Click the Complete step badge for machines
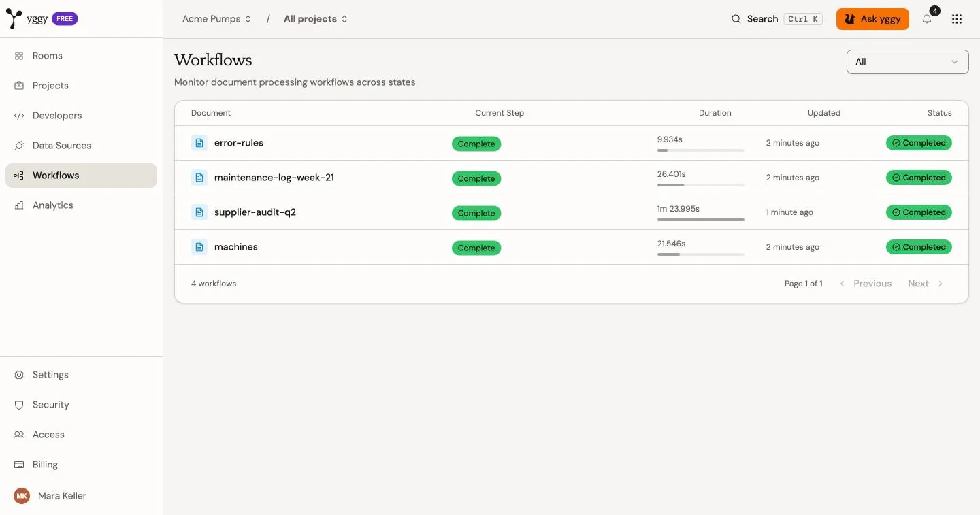Image resolution: width=980 pixels, height=515 pixels. [x=476, y=248]
